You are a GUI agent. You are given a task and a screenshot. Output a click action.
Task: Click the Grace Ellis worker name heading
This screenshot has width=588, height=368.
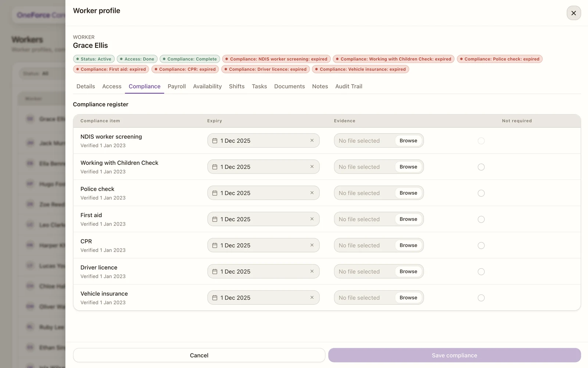coord(90,45)
